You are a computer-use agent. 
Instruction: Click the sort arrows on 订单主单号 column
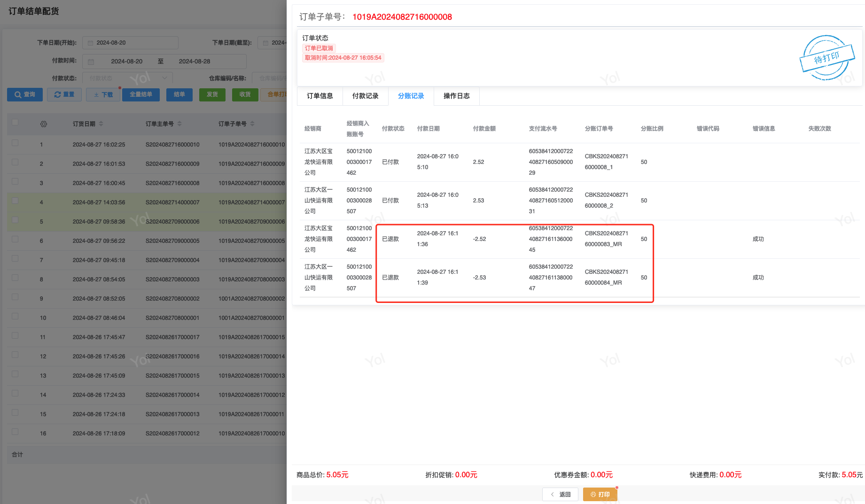179,124
